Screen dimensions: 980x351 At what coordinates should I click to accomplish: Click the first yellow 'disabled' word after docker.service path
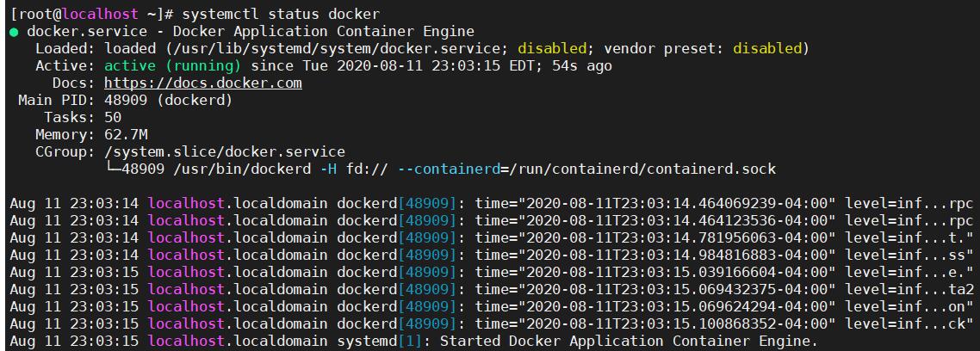(x=552, y=48)
